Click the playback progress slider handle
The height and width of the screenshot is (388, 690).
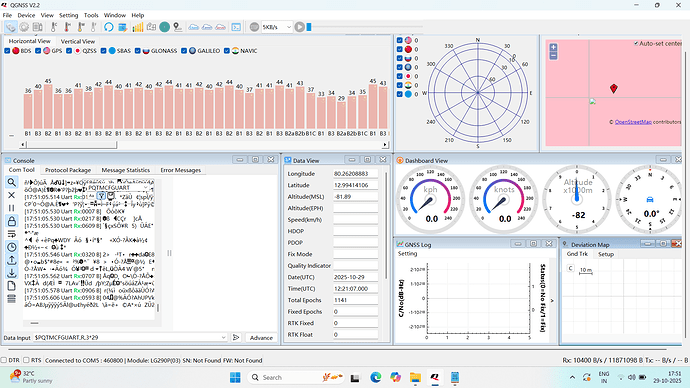pos(309,27)
